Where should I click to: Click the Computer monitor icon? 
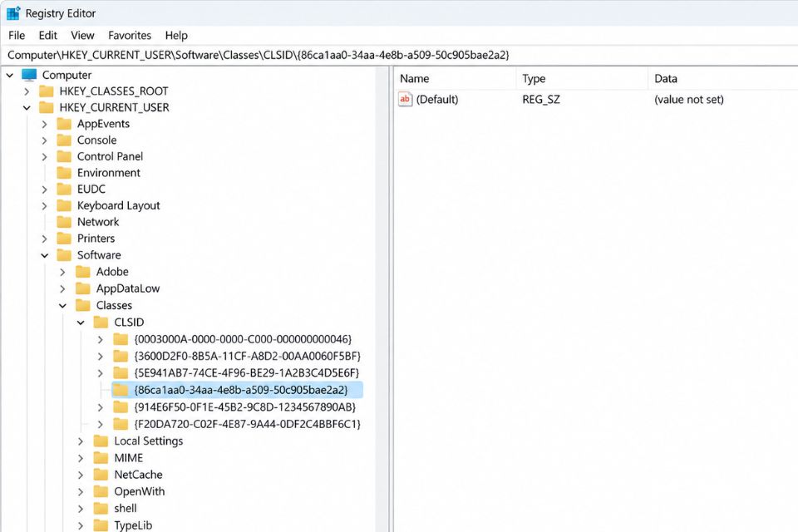click(29, 75)
